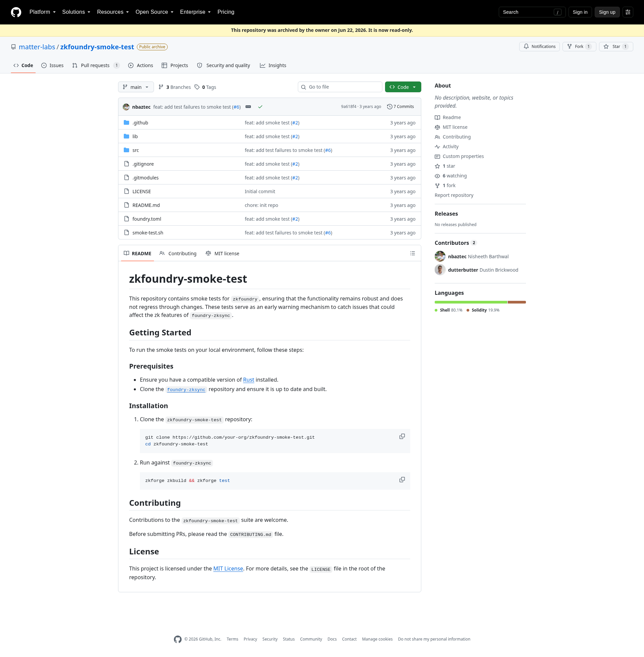Click the Readme book icon in About
The height and width of the screenshot is (657, 644).
click(x=437, y=118)
